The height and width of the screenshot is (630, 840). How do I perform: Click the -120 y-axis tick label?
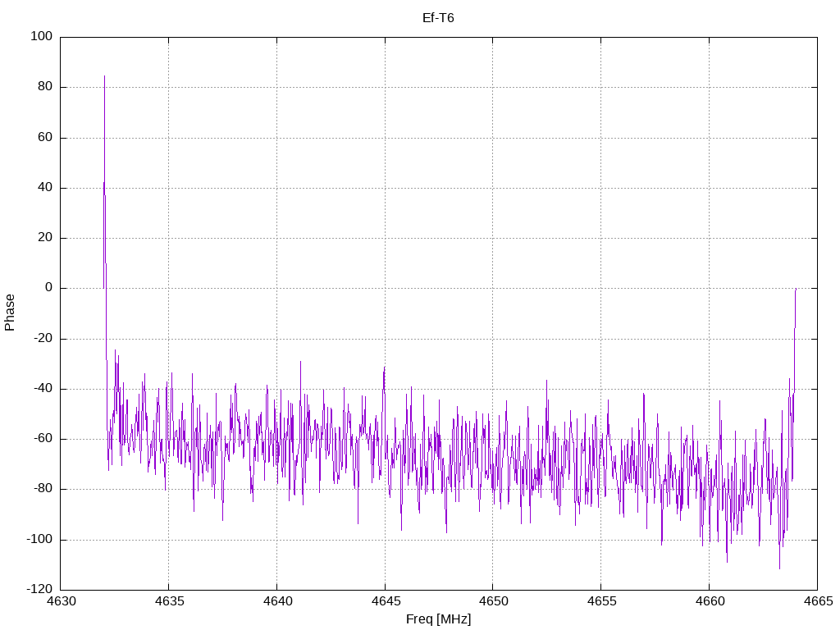point(39,590)
